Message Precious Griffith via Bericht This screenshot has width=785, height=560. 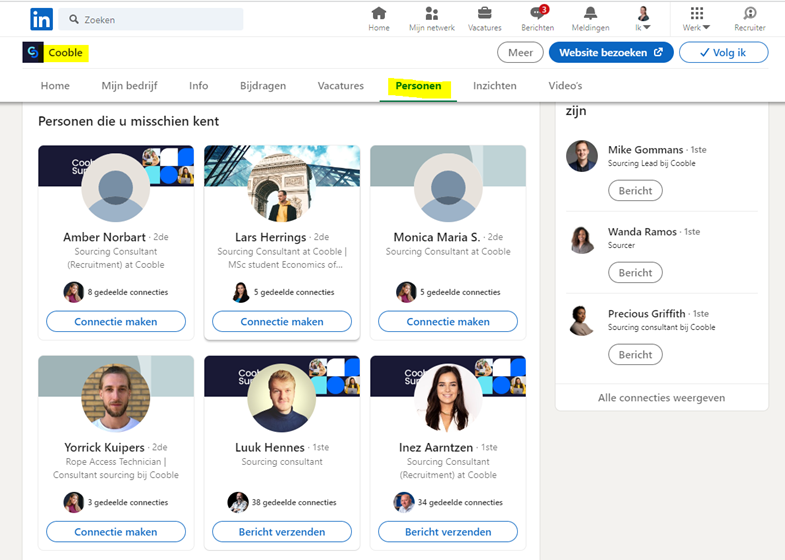coord(635,355)
